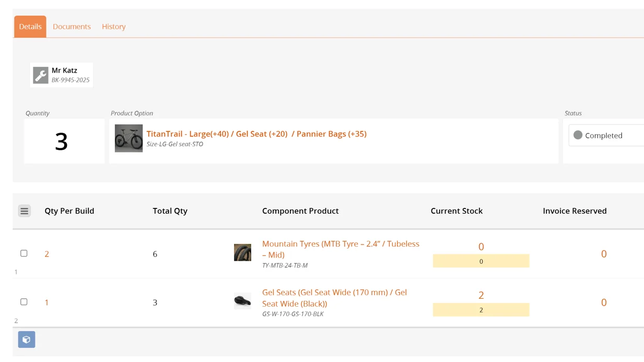
Task: Switch to the Documents tab
Action: (x=72, y=27)
